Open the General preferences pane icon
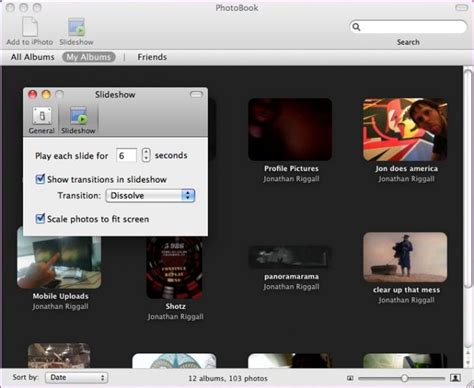This screenshot has width=474, height=388. [42, 115]
